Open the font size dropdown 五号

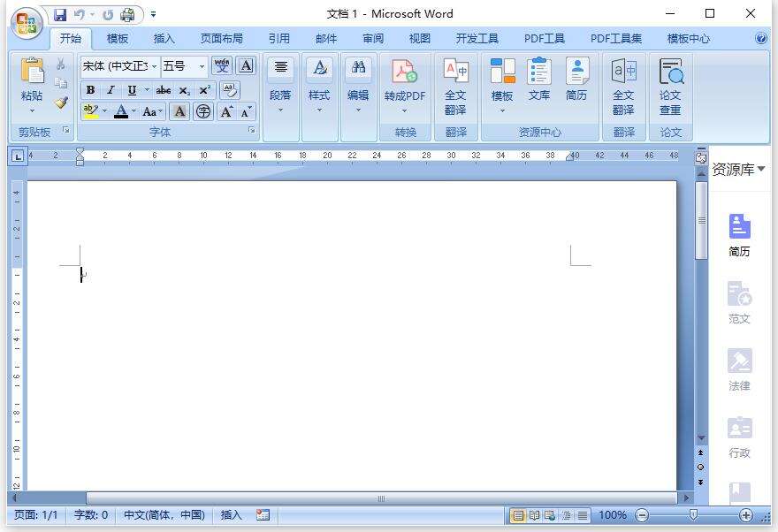click(184, 66)
